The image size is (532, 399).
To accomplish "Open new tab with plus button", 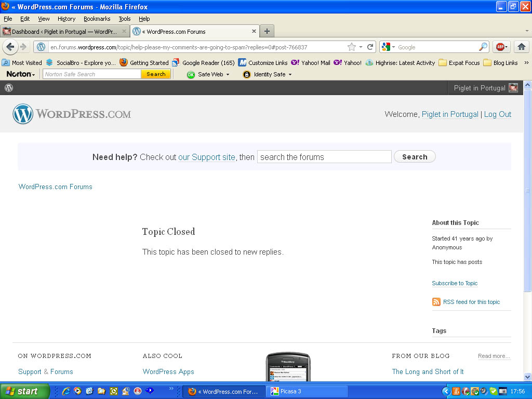I will coord(267,31).
